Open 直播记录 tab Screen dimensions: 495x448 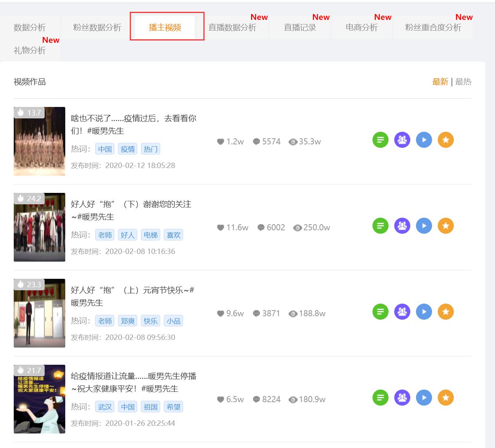300,27
